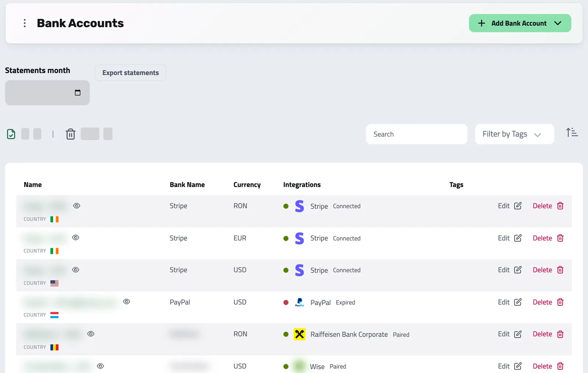The image size is (588, 373).
Task: Edit the Raiffeisen Bank Corporate account
Action: [510, 334]
